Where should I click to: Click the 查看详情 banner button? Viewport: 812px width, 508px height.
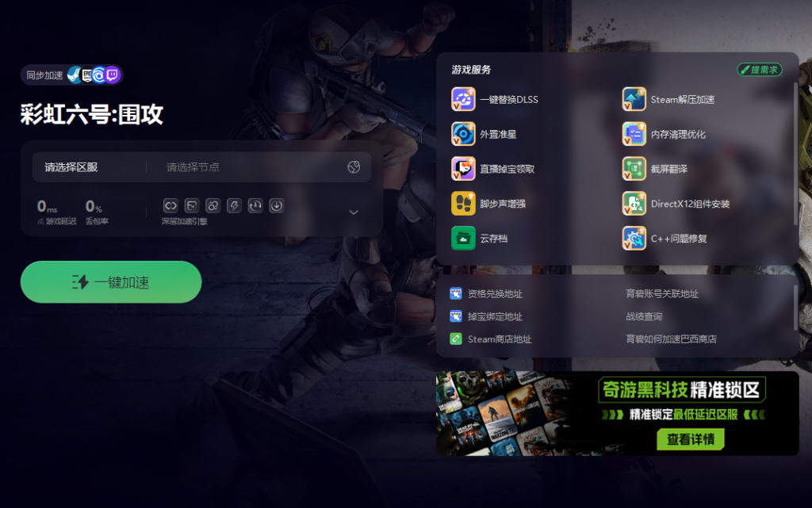(x=691, y=439)
